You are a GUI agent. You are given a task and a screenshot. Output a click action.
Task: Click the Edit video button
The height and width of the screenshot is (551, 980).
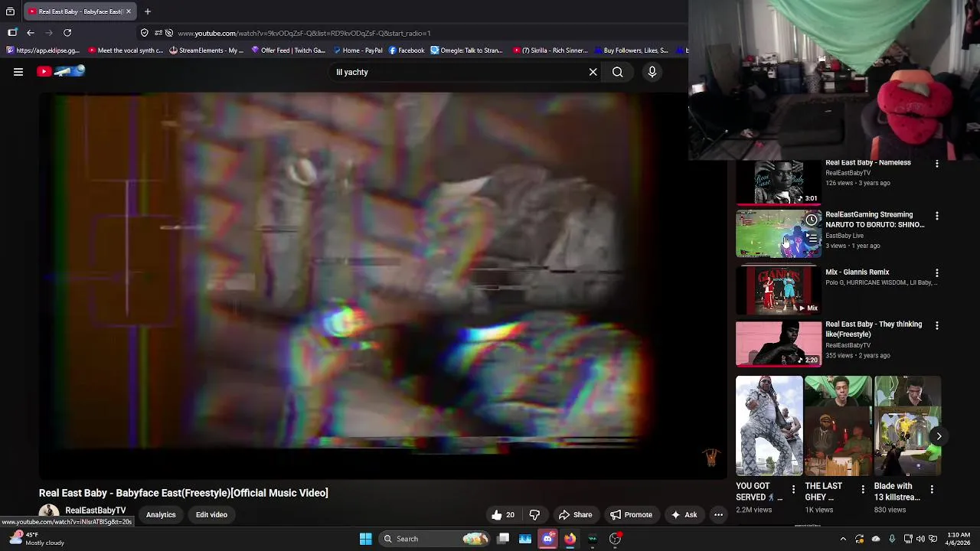pos(211,515)
